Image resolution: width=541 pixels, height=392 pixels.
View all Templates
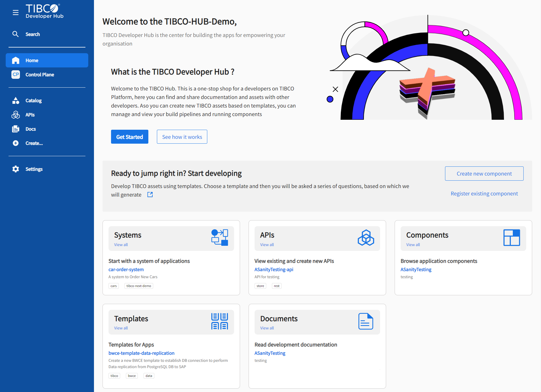coord(121,328)
